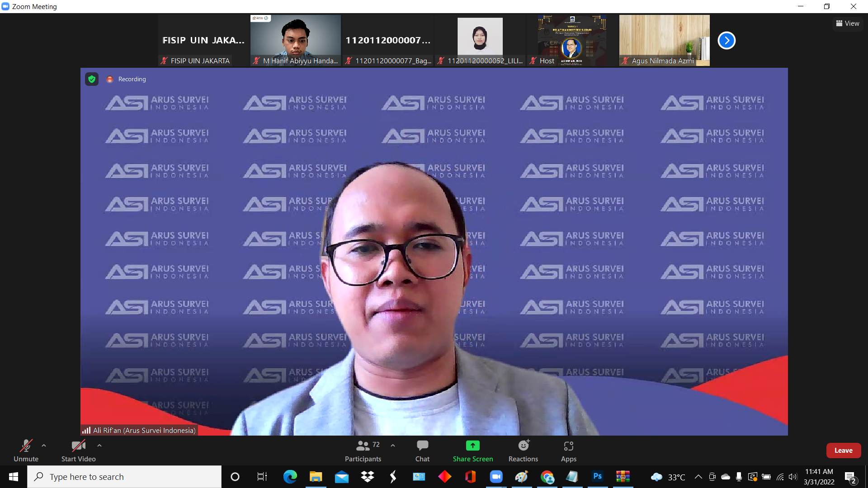Unmute the microphone

(26, 450)
